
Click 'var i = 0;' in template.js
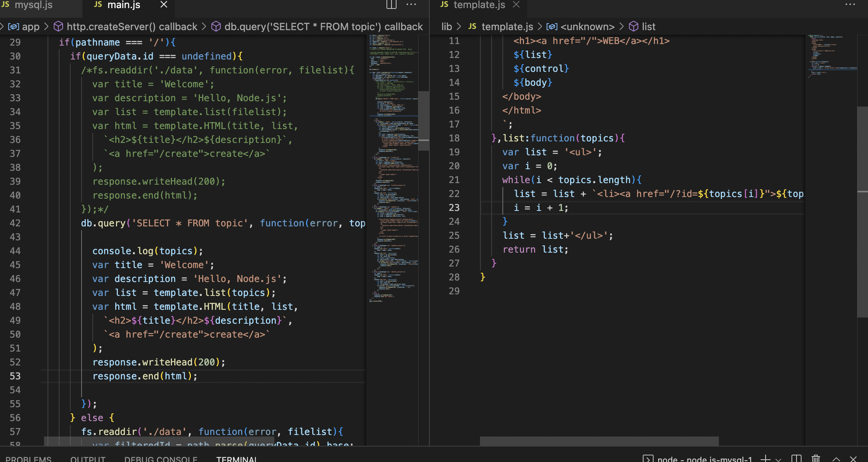pos(530,166)
